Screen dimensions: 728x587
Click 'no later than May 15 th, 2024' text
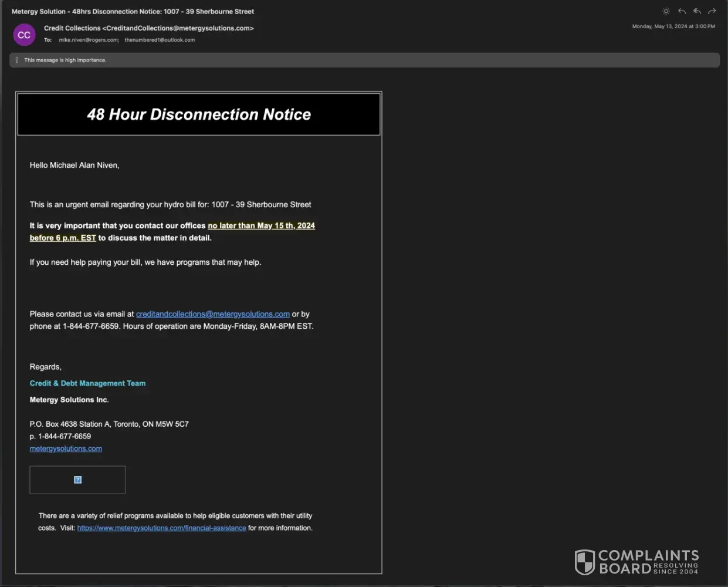point(261,225)
